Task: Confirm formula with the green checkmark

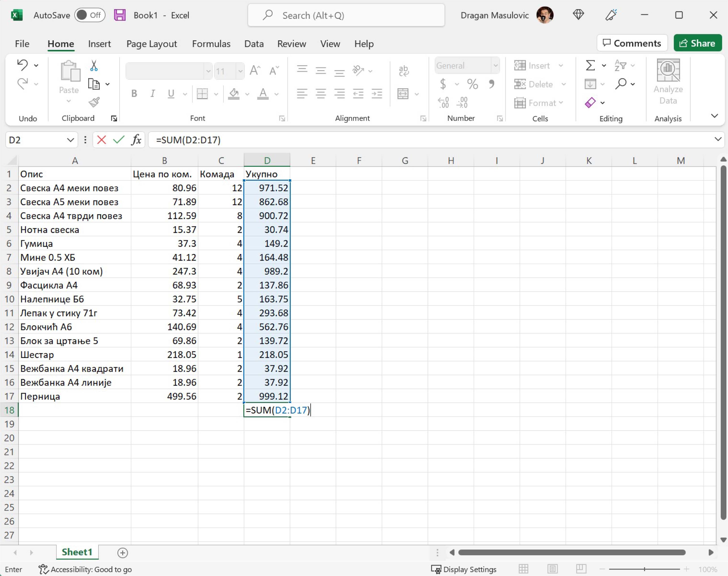Action: (119, 140)
